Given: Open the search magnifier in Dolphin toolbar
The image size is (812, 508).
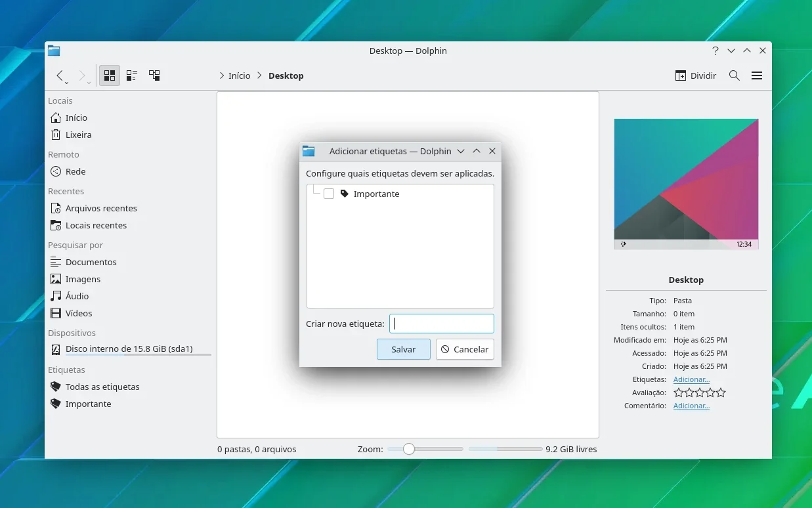Looking at the screenshot, I should 735,75.
